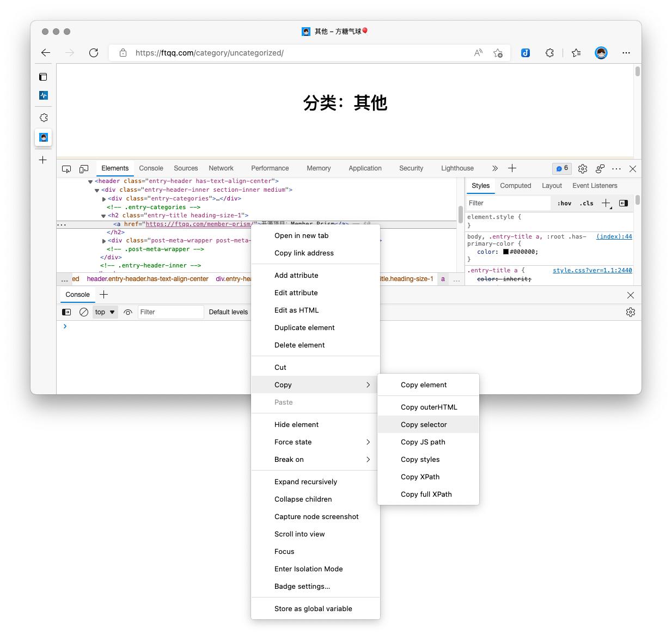Open browser extensions puzzle icon
The width and height of the screenshot is (672, 634).
pyautogui.click(x=549, y=53)
